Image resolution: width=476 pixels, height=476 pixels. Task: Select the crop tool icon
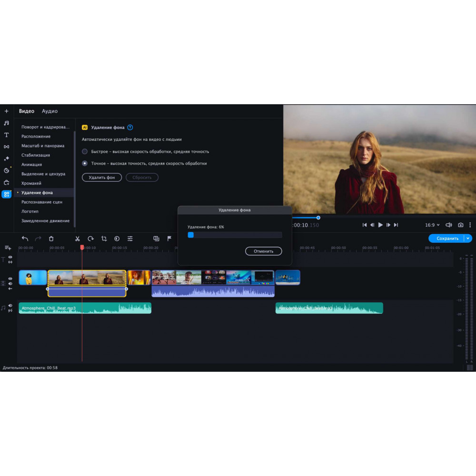(x=104, y=238)
